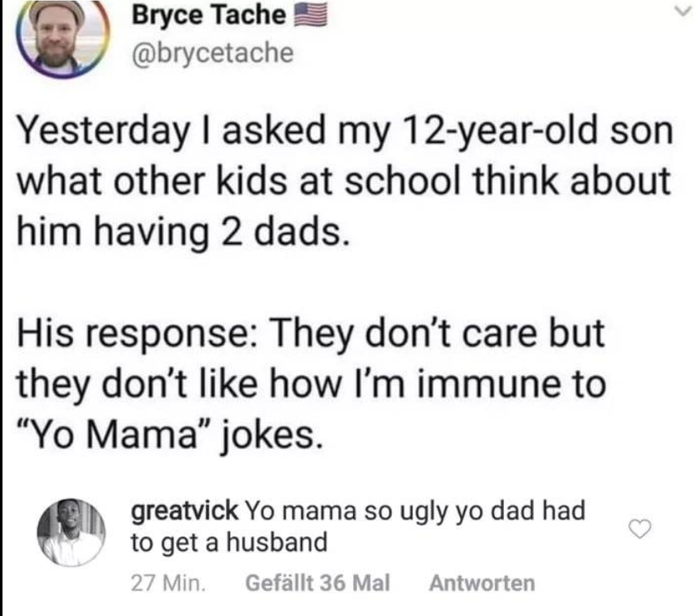Viewport: 695px width, 616px height.
Task: Click the second paragraph starting 'His response'
Action: pyautogui.click(x=332, y=380)
